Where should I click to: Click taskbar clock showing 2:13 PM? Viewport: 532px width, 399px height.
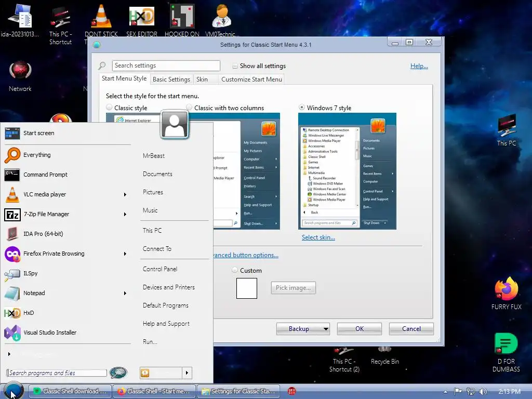[509, 392]
